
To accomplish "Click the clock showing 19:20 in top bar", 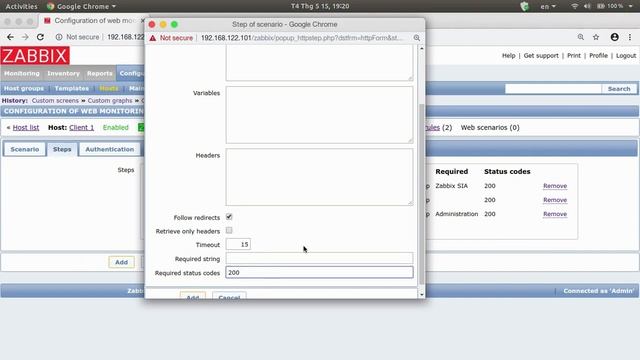I will [320, 6].
